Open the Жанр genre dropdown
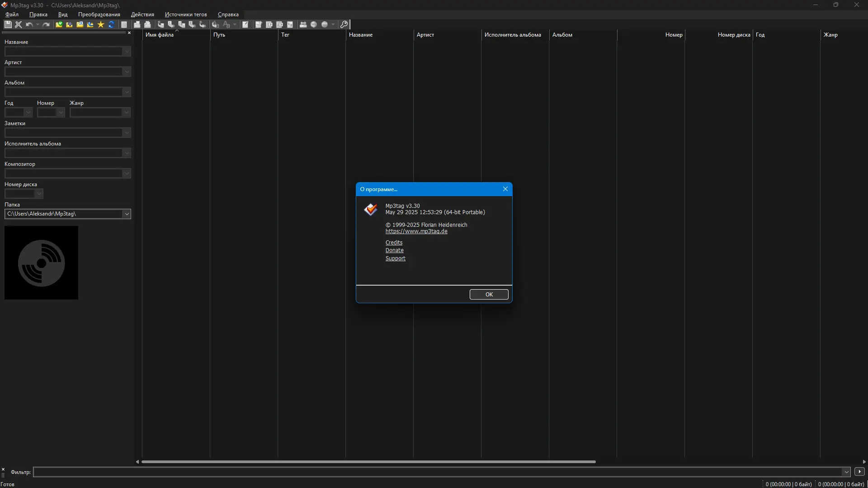The width and height of the screenshot is (868, 488). click(x=126, y=113)
